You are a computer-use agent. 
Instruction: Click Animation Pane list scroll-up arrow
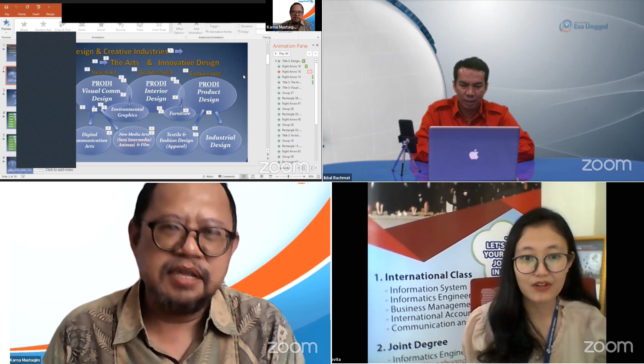316,61
